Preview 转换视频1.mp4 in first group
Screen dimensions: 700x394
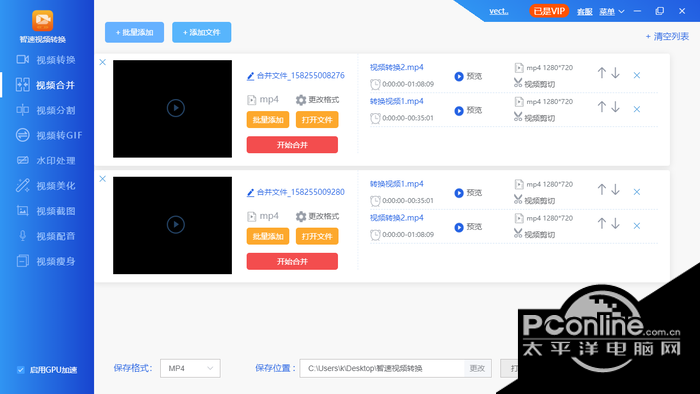tap(468, 110)
